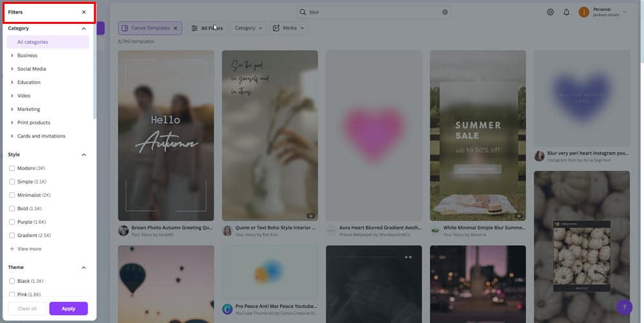The height and width of the screenshot is (323, 644).
Task: Click the orange account avatar
Action: (583, 12)
